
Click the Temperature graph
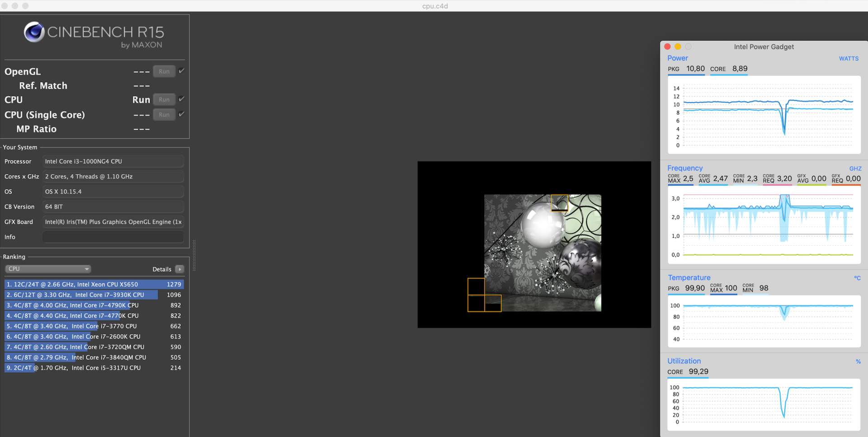[764, 321]
